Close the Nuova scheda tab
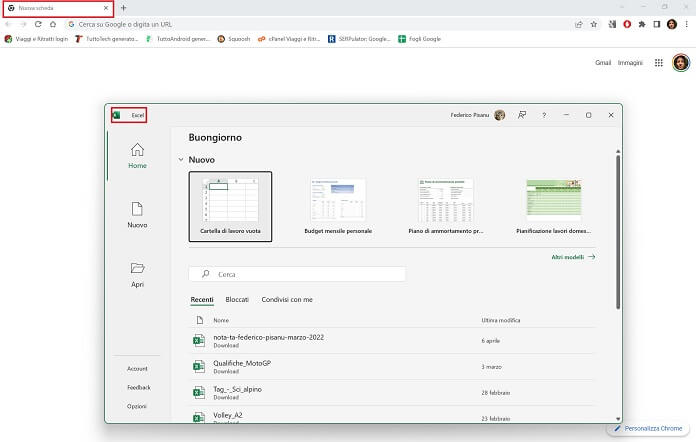 (x=106, y=8)
